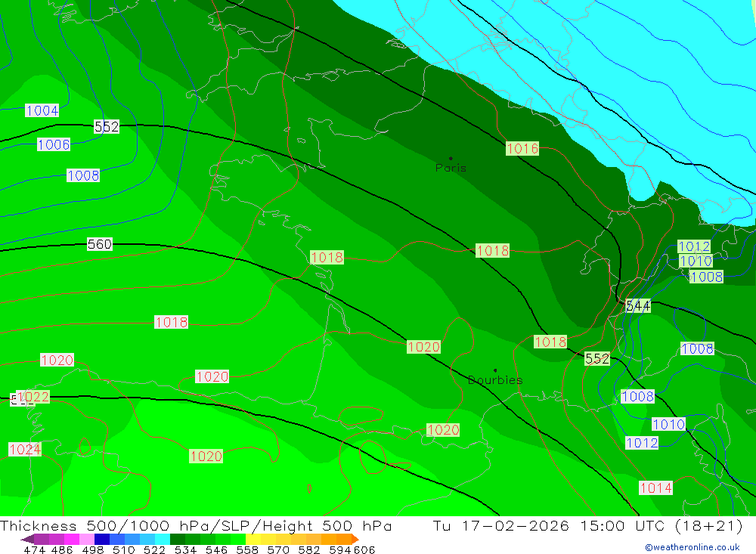756x554 pixels.
Task: Click the 544 height contour label
Action: [638, 305]
